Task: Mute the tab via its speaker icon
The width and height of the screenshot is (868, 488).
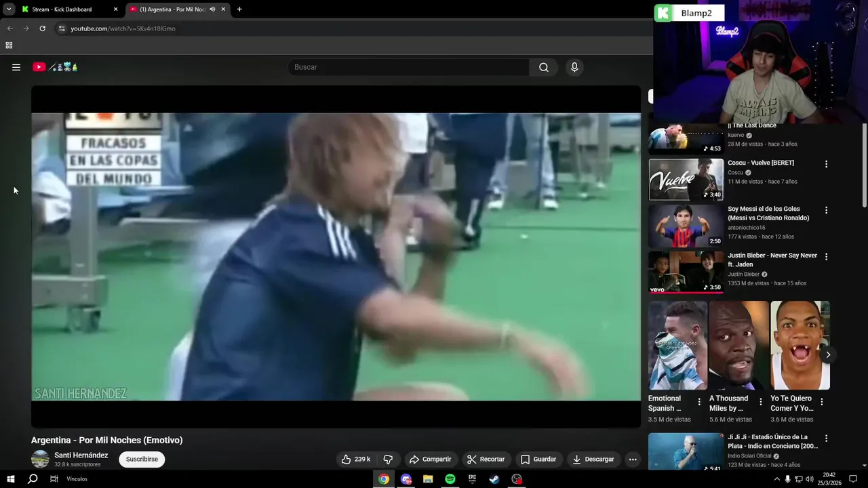Action: pyautogui.click(x=212, y=9)
